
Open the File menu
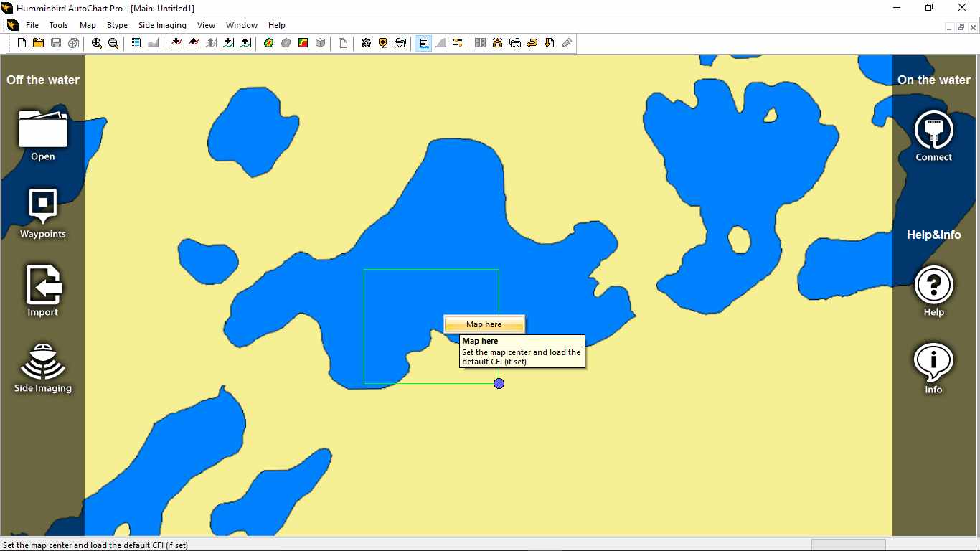coord(32,25)
